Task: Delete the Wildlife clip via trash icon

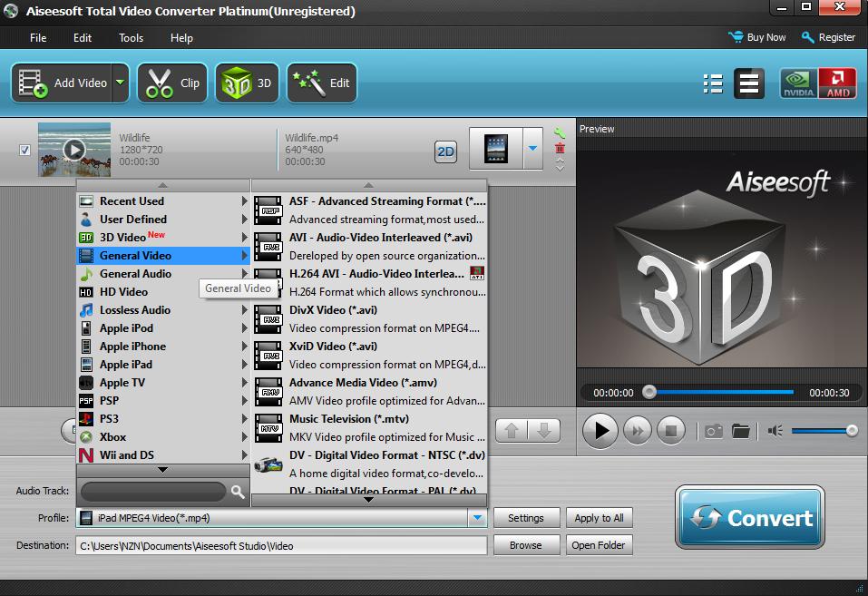Action: click(x=561, y=148)
